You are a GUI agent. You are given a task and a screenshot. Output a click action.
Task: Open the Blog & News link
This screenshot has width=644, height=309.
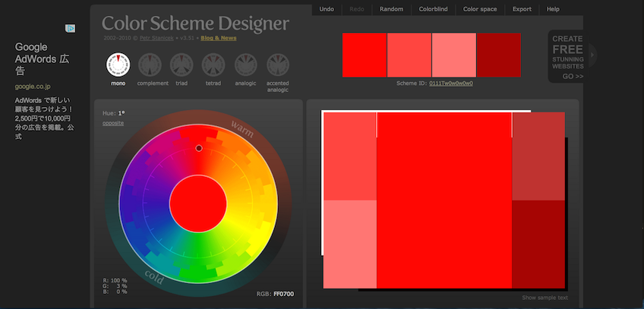click(x=219, y=38)
